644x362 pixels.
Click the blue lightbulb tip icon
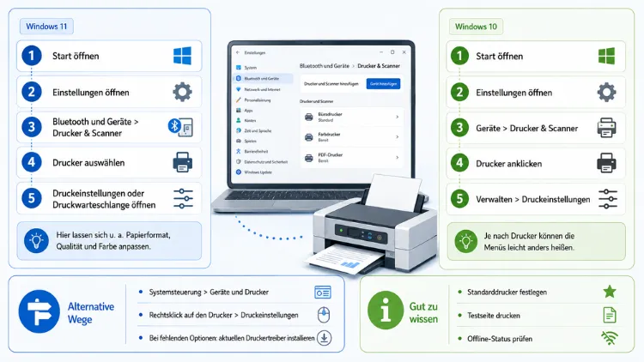[37, 240]
